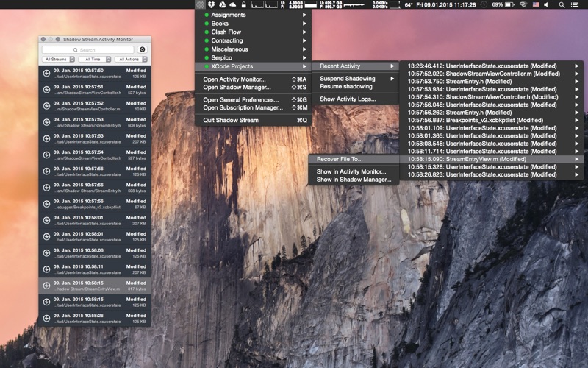This screenshot has height=368, width=588.
Task: Click row icon for Breakpoints_v2.xcbkptlist entry
Action: point(46,204)
